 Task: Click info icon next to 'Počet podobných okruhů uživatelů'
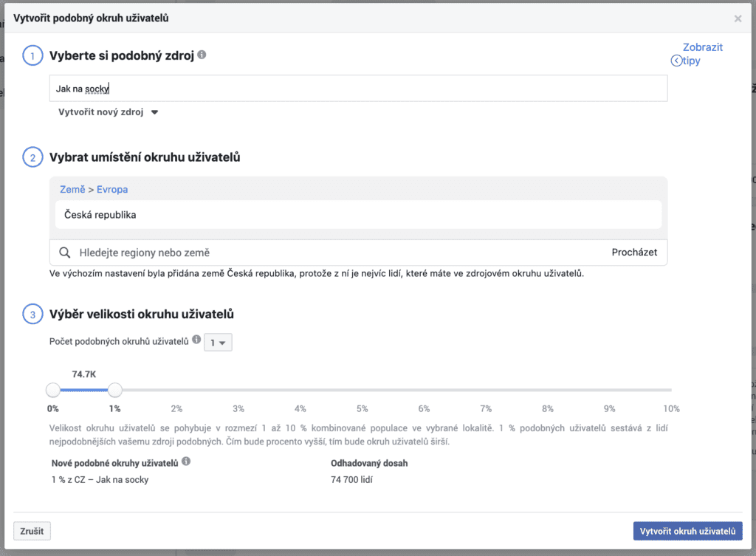[196, 340]
